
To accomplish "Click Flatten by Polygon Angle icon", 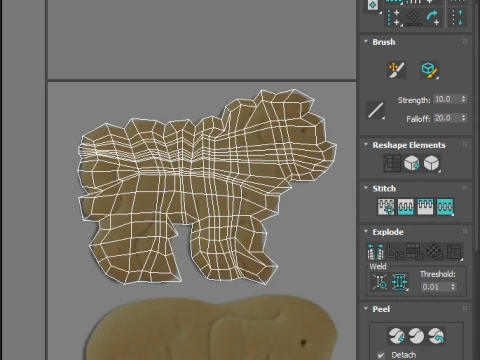I will (x=395, y=251).
